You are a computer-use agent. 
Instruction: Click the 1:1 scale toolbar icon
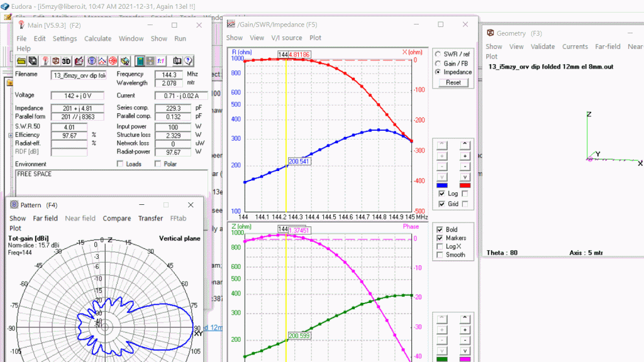pyautogui.click(x=161, y=61)
